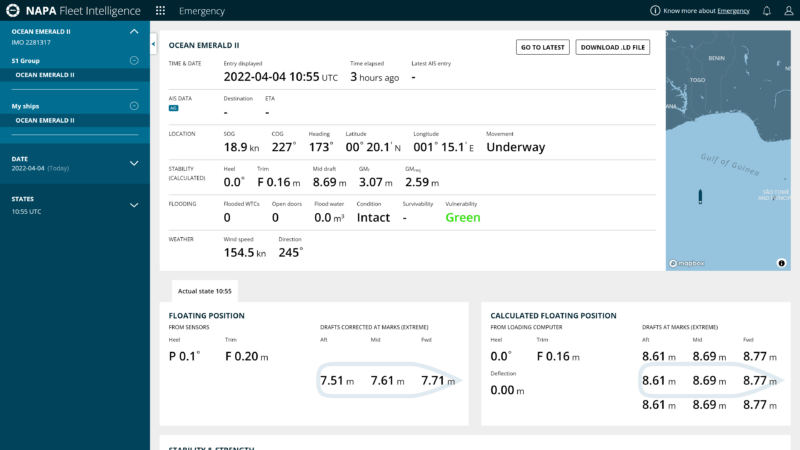Click the IMO 2281317 text

tap(31, 42)
